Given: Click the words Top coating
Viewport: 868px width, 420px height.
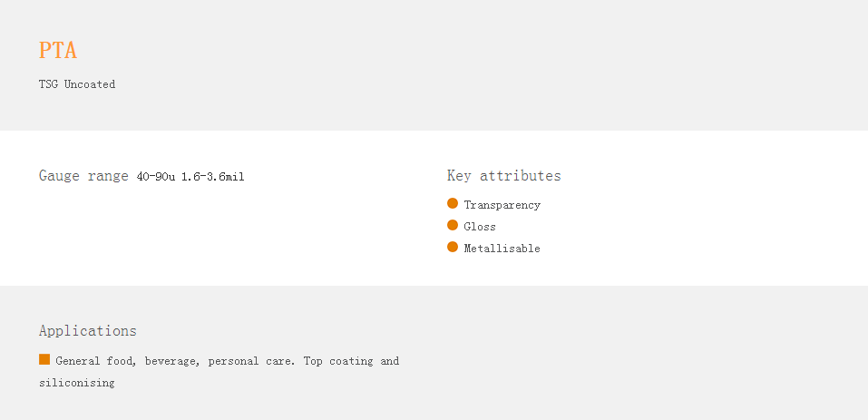Looking at the screenshot, I should coord(338,361).
